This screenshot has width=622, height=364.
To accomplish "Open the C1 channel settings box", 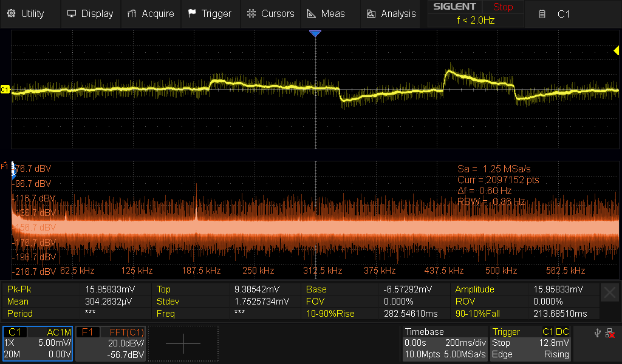I will pos(38,343).
